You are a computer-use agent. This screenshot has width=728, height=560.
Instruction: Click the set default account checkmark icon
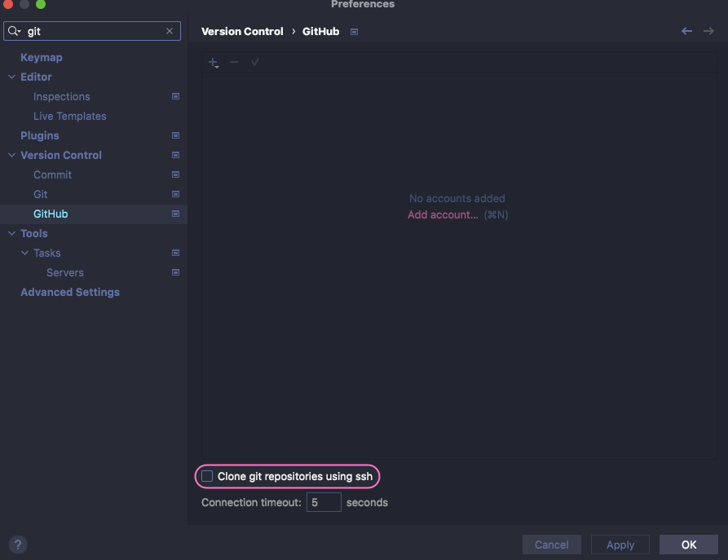pos(255,62)
